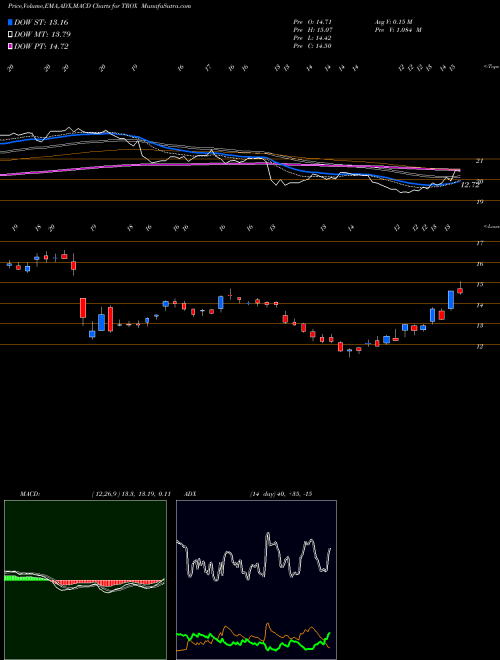Click the Pre V: 1.984 M value
The image size is (500, 660).
[x=397, y=30]
